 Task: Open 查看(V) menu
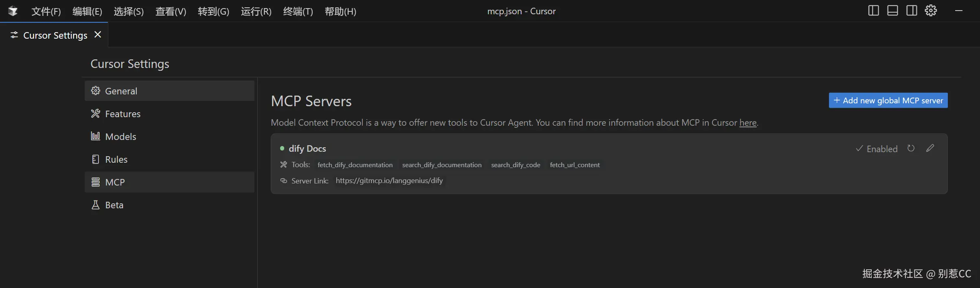pos(171,11)
